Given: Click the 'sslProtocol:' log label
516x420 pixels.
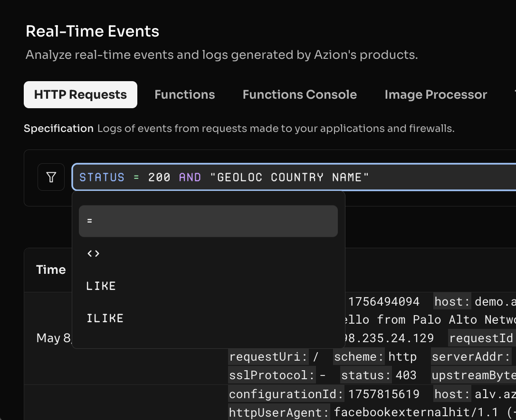Looking at the screenshot, I should click(272, 375).
